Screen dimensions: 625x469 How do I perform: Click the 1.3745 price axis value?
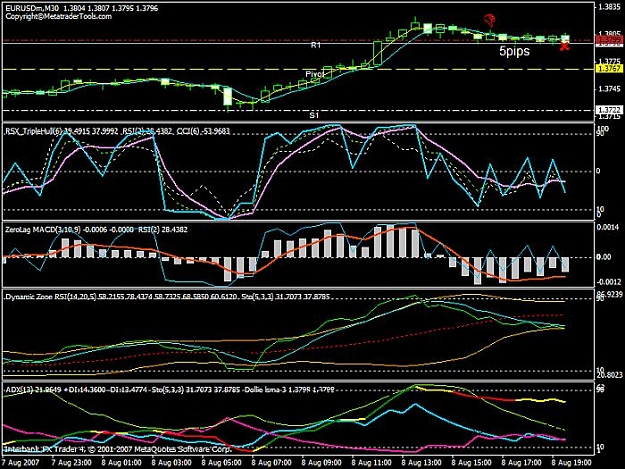pyautogui.click(x=609, y=89)
